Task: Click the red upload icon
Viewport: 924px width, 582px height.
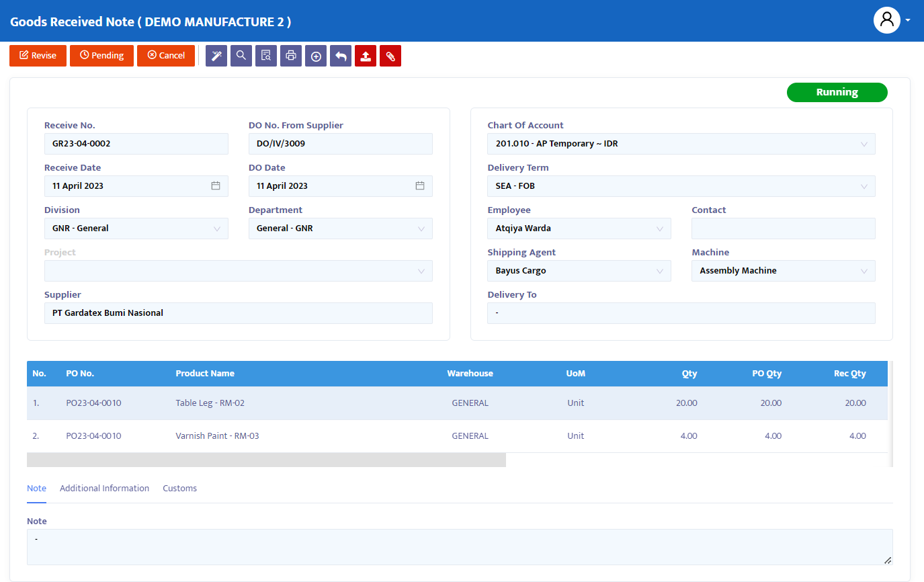Action: point(366,56)
